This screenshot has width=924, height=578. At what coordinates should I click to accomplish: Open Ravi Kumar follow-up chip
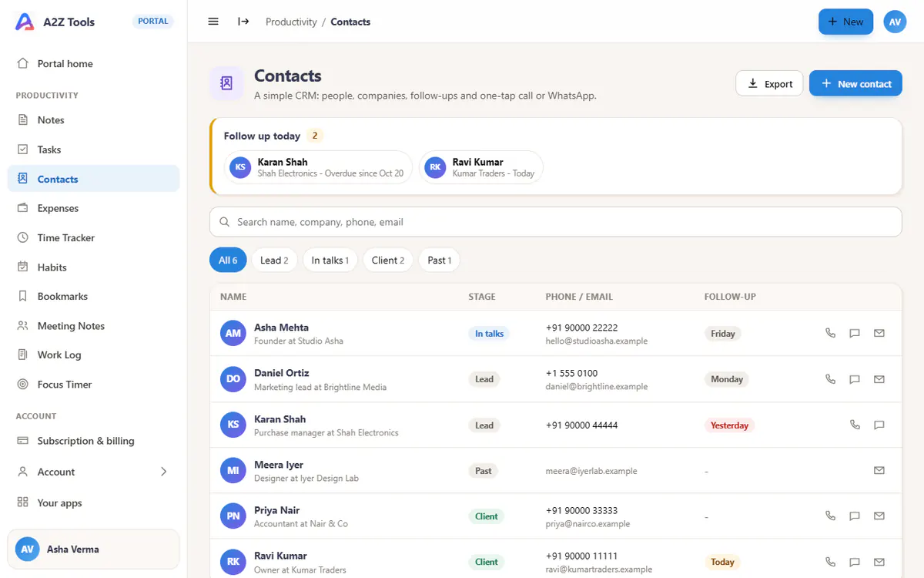tap(481, 167)
